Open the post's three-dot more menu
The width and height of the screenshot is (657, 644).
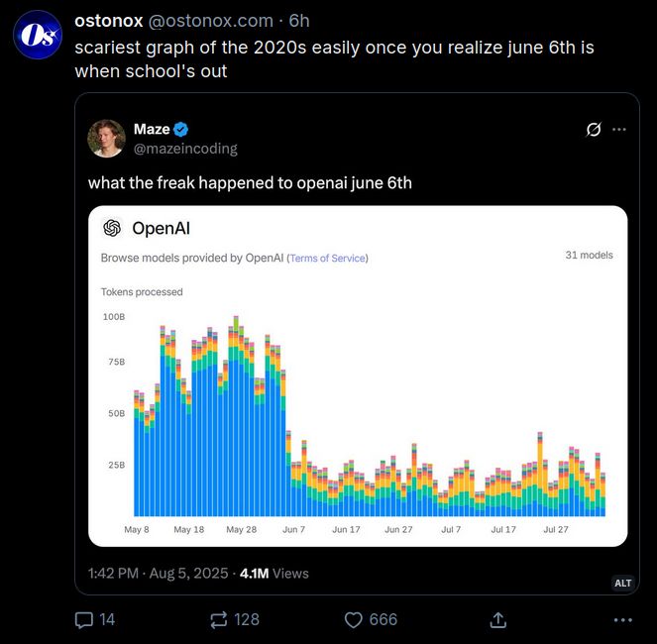click(x=623, y=619)
